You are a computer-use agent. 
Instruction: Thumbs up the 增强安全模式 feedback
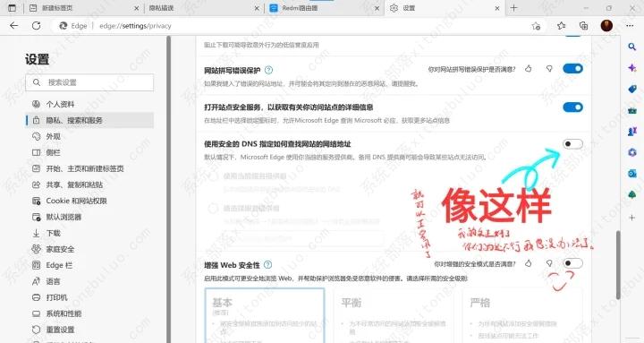(529, 263)
